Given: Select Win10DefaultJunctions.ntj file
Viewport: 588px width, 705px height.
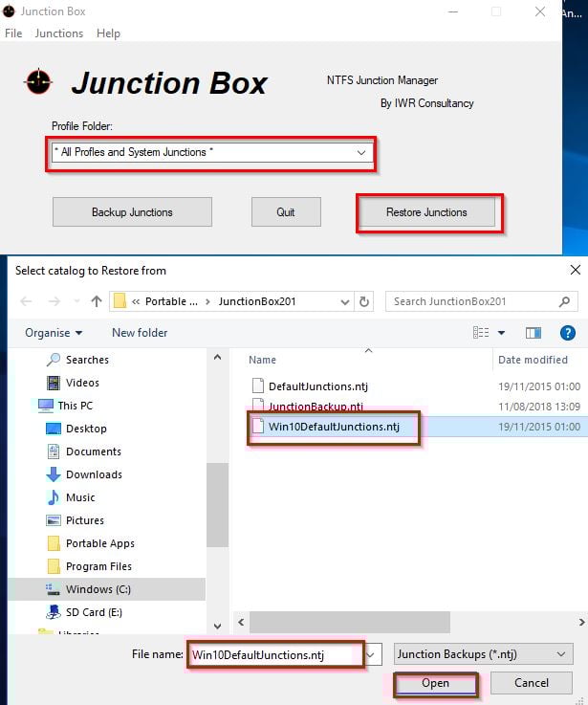Looking at the screenshot, I should click(x=334, y=427).
